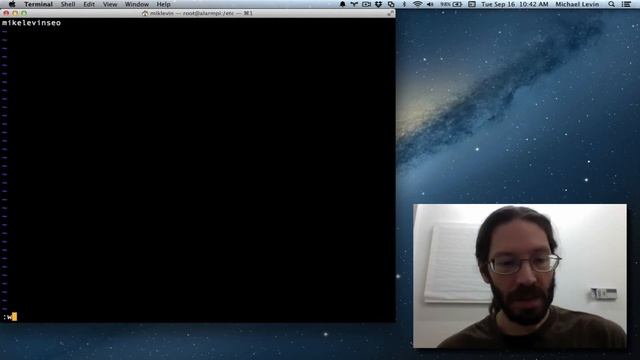Open the Michael Levin user menu
This screenshot has width=640, height=360.
coord(577,4)
